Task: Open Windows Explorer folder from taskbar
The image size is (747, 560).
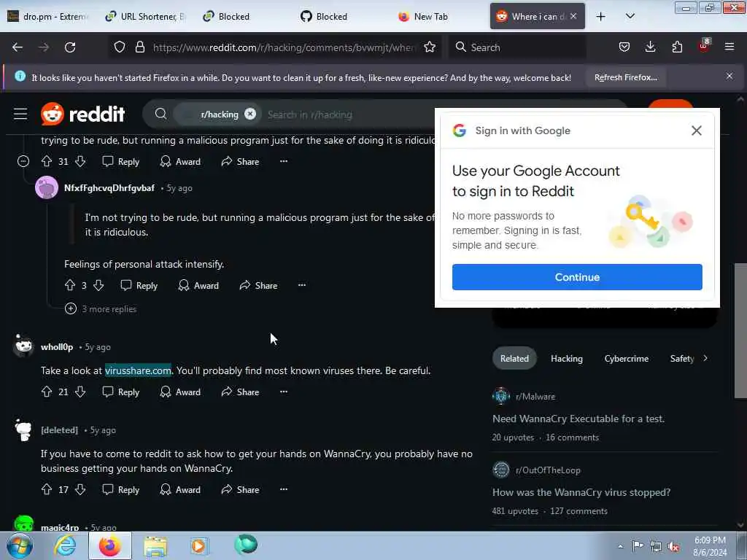Action: (155, 546)
